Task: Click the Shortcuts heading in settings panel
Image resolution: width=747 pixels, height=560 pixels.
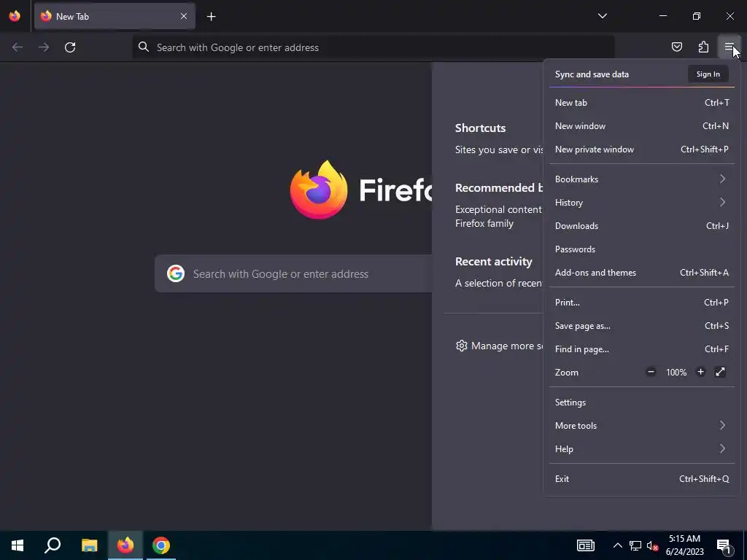Action: 480,128
